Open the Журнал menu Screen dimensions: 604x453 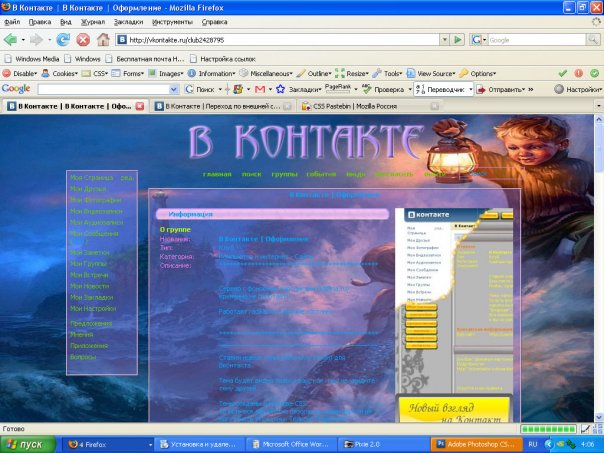tap(93, 22)
